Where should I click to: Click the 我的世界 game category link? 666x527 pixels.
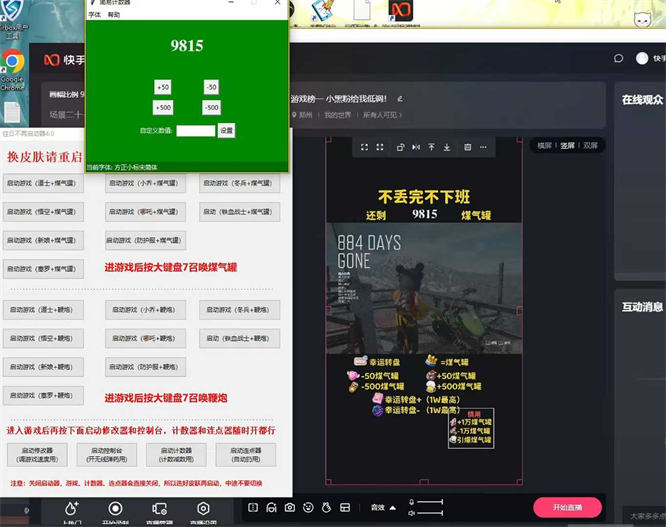click(338, 115)
